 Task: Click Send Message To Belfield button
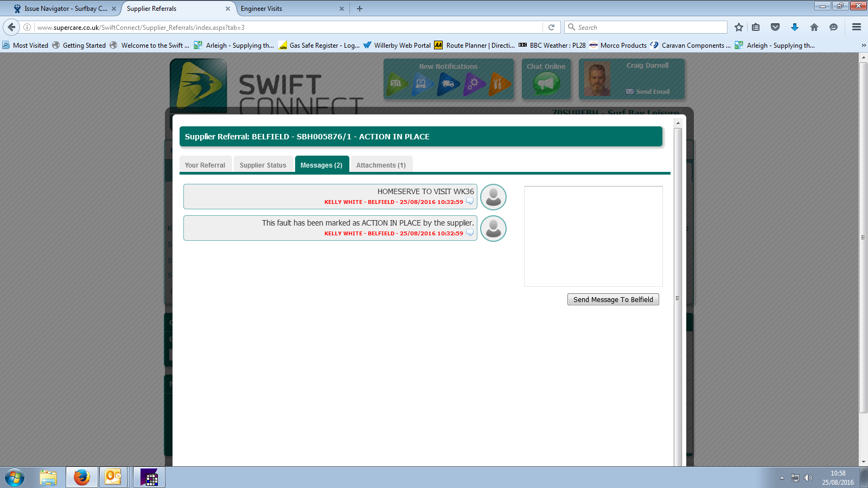point(613,299)
